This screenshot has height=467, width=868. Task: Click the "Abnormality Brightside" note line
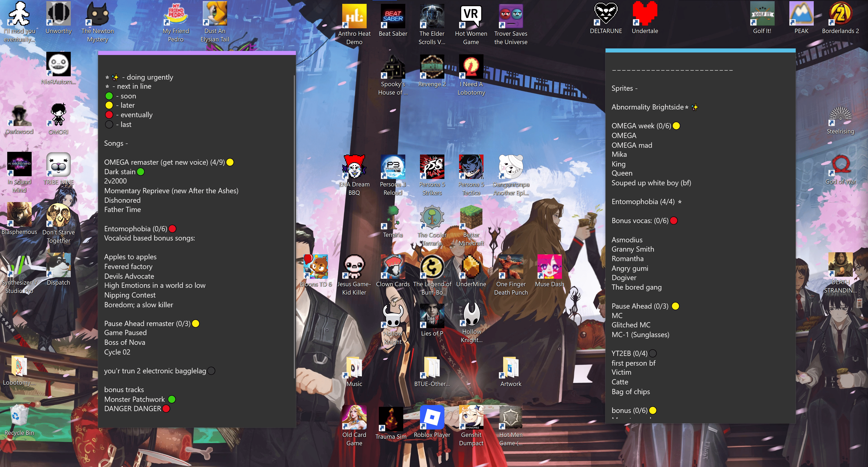coord(647,107)
